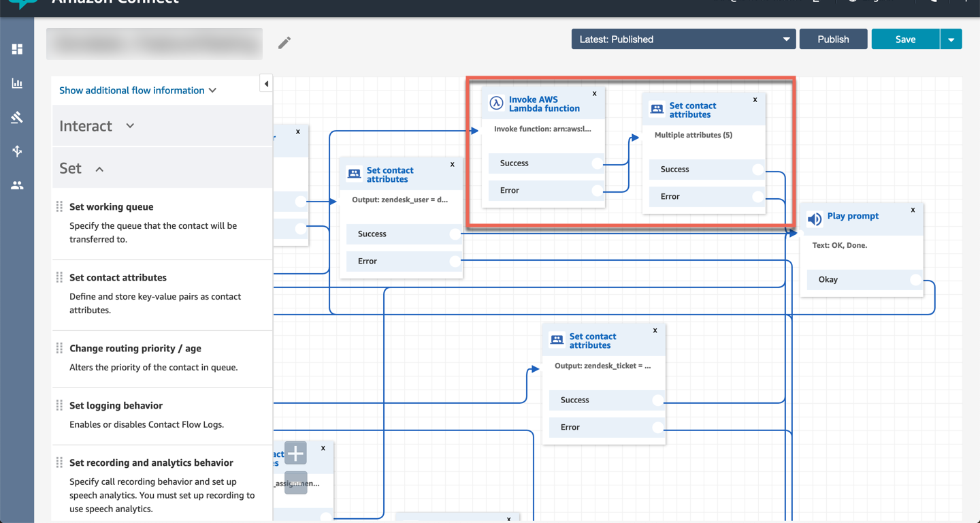Click the speaker icon on Play prompt block
The image size is (980, 523).
tap(814, 219)
